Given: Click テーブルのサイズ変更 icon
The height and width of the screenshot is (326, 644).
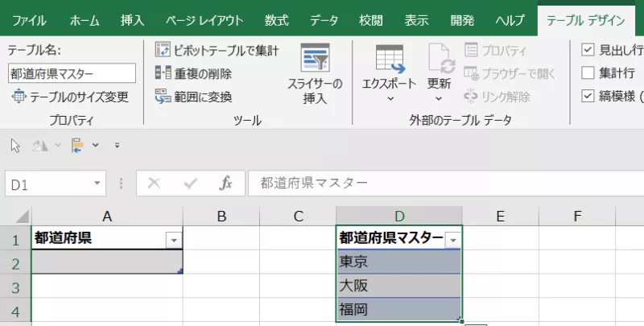Looking at the screenshot, I should click(x=19, y=97).
